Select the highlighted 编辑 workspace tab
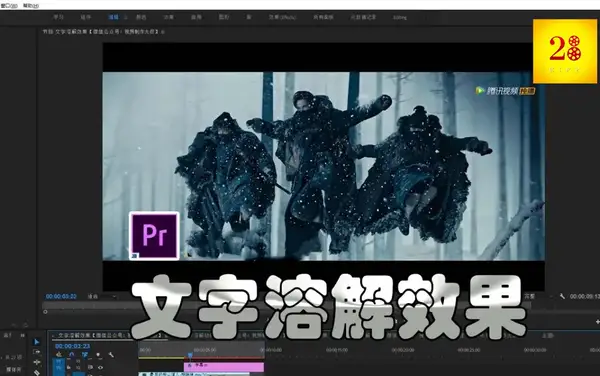Screen dimensions: 600x376 (x=113, y=17)
